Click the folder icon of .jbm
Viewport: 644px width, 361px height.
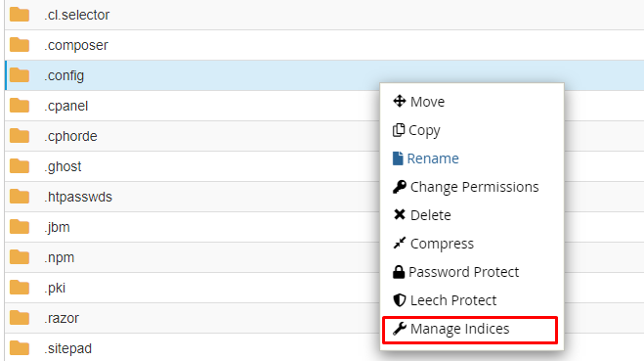click(x=20, y=227)
